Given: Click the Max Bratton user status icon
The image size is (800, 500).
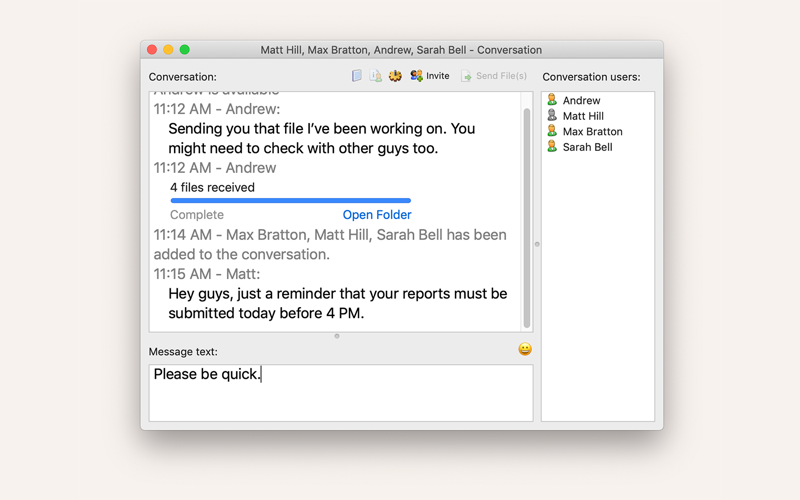Looking at the screenshot, I should (x=552, y=131).
